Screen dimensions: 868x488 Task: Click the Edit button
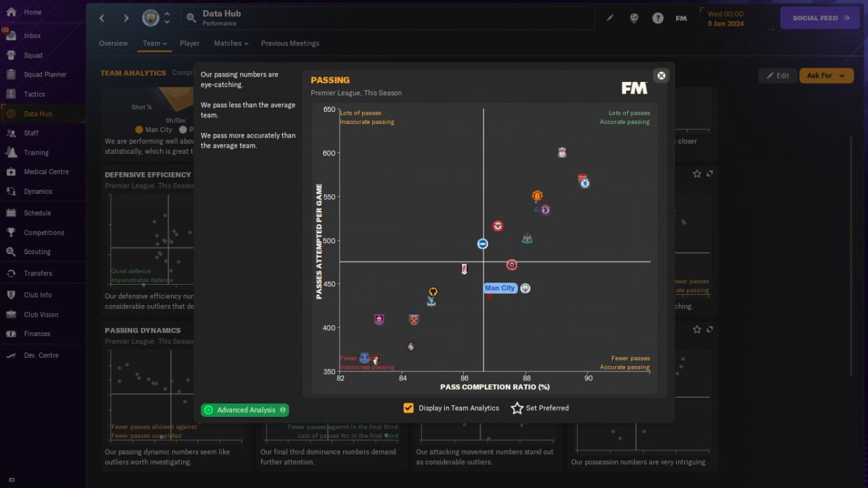[x=777, y=76]
